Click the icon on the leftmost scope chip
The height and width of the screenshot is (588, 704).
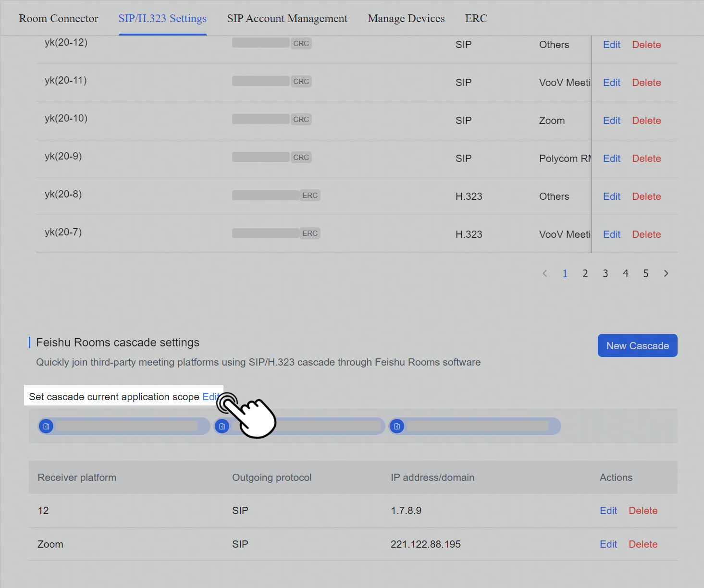46,426
